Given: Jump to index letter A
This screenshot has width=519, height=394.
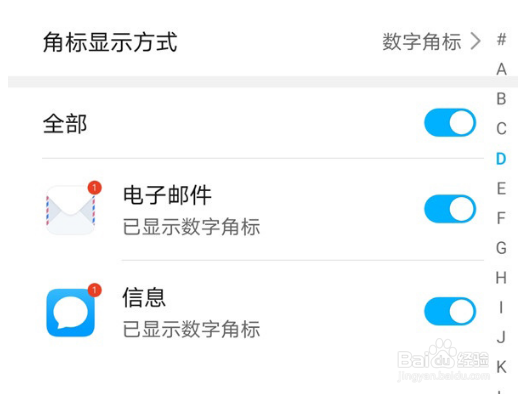Looking at the screenshot, I should click(x=501, y=69).
